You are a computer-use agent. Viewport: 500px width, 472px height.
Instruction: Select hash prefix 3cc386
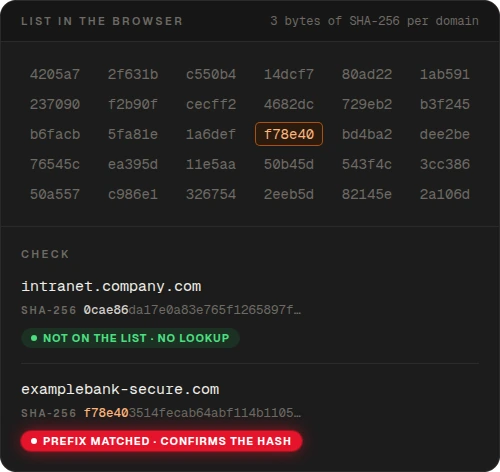[x=445, y=164]
